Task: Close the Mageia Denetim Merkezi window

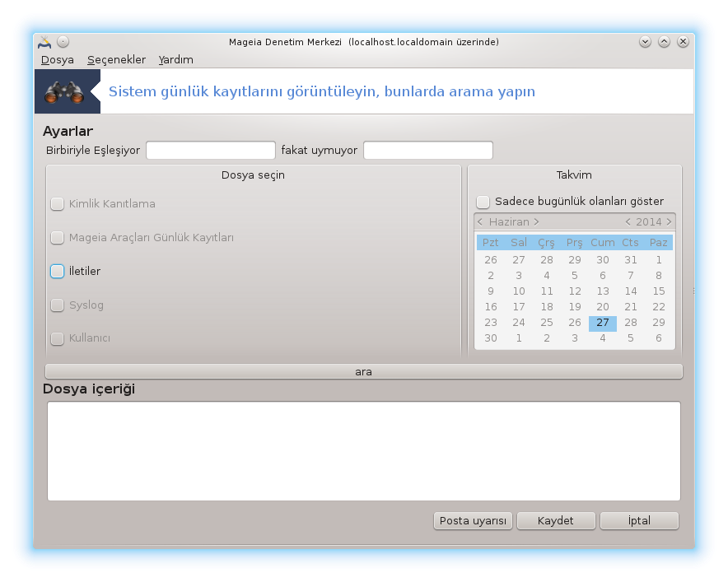Action: pos(683,42)
